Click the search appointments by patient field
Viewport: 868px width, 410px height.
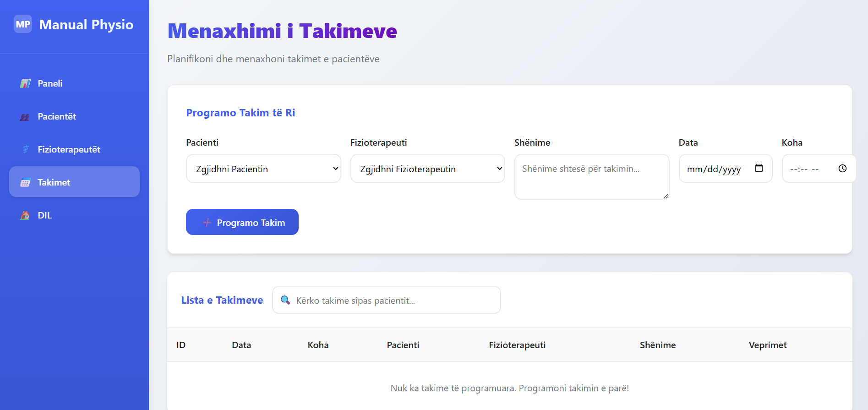[x=394, y=301]
